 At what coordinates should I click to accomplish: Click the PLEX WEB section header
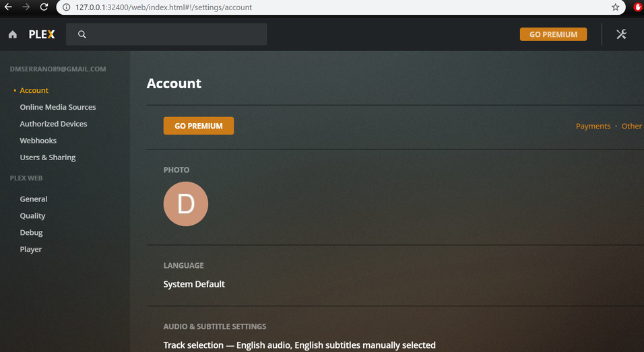[x=26, y=178]
